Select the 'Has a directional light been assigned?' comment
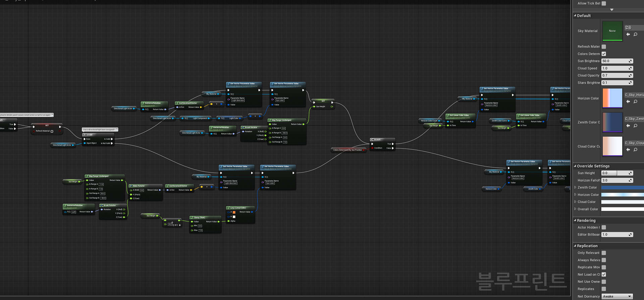644x300 pixels. tap(100, 129)
